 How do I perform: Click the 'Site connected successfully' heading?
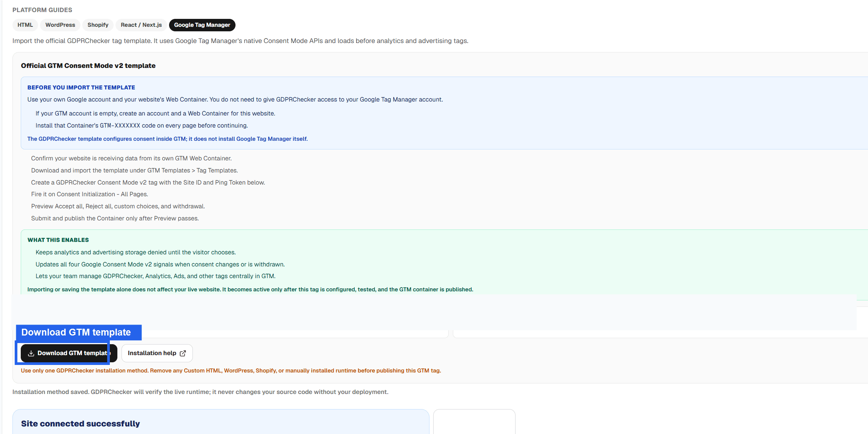80,424
